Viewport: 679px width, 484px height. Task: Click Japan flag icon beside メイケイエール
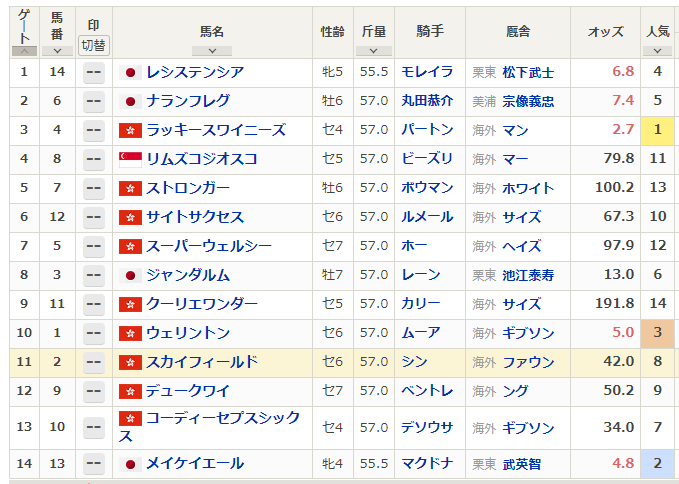pos(130,465)
